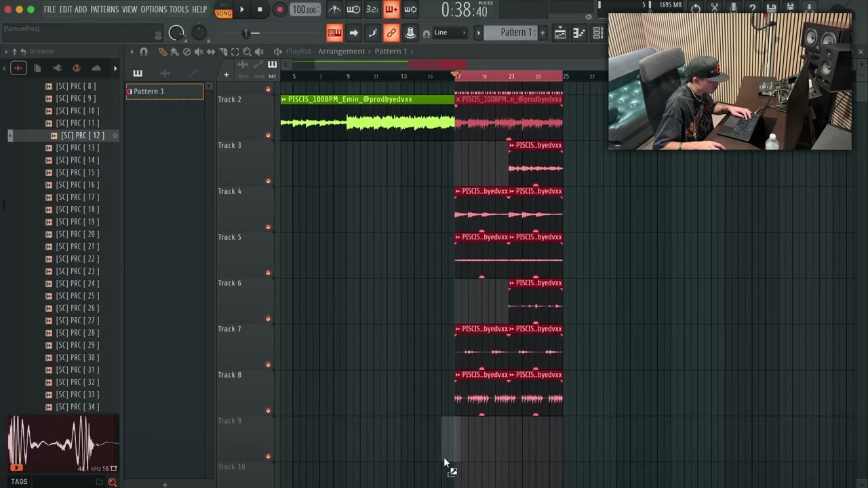Toggle multilink stamp button
The image size is (868, 488).
point(410,33)
